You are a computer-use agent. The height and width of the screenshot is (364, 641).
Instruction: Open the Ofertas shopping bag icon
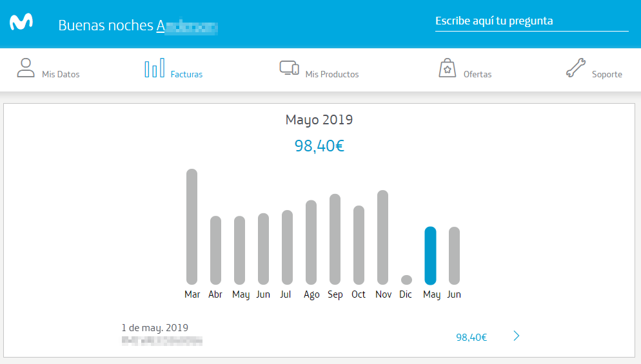point(447,68)
